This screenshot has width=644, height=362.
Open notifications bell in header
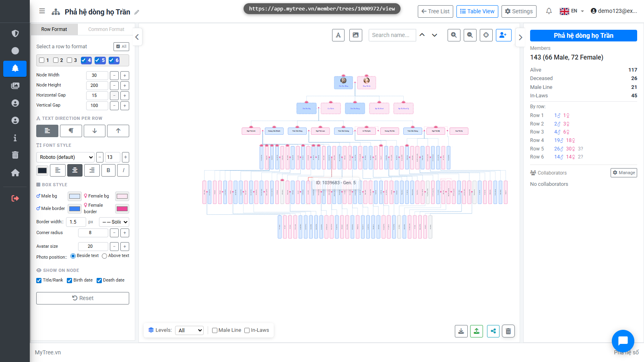549,11
